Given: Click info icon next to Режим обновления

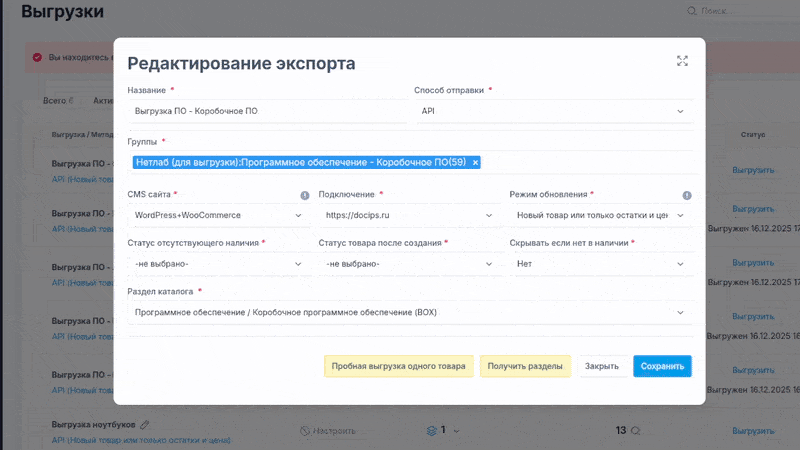Looking at the screenshot, I should point(687,196).
